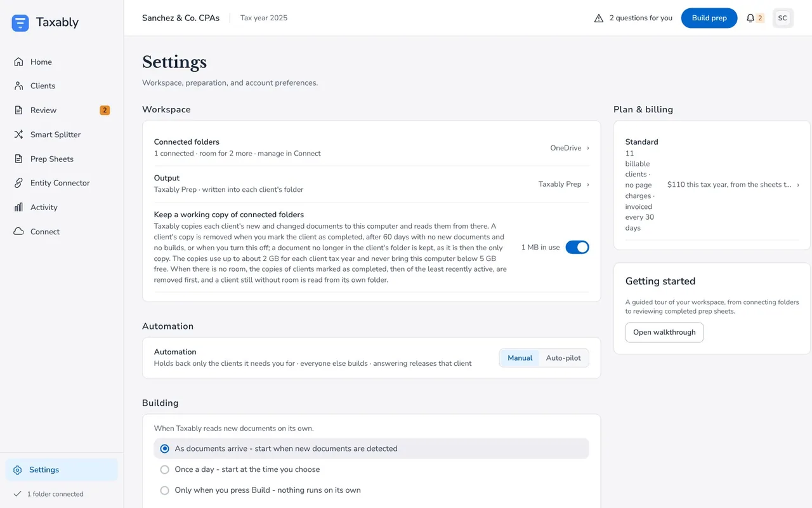Screen dimensions: 812x508
Task: Open Prep Sheets page
Action: pos(62,159)
